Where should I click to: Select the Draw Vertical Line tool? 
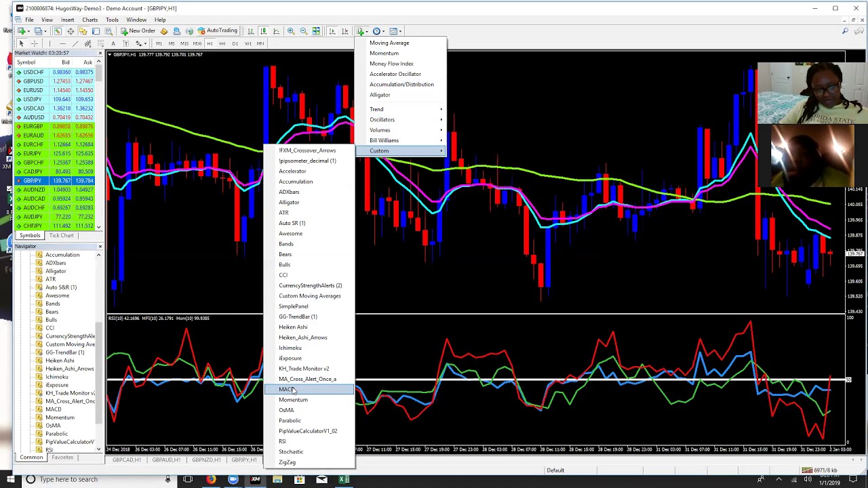pos(50,43)
